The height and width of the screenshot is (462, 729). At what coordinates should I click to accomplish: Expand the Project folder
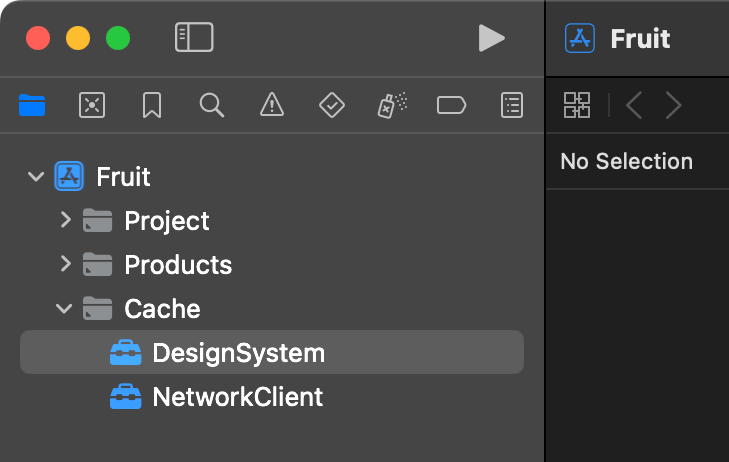(66, 220)
